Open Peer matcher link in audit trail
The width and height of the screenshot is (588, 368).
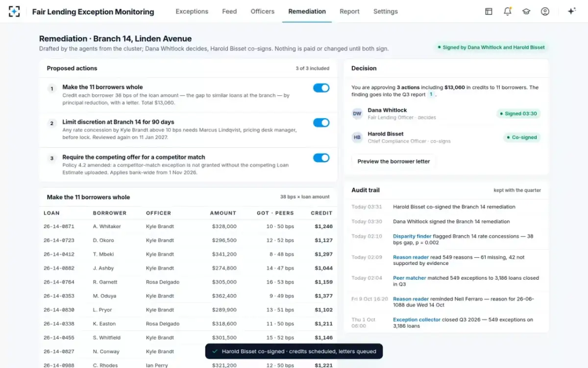point(410,278)
